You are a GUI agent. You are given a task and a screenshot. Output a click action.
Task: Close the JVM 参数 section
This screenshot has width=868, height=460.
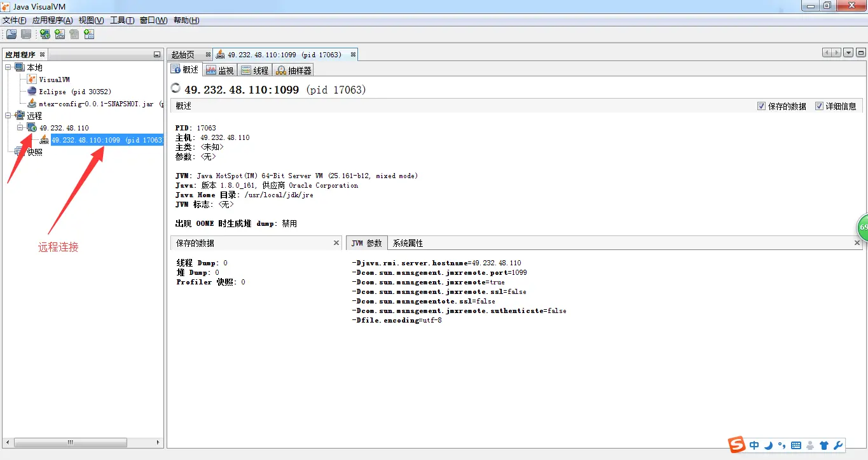857,243
